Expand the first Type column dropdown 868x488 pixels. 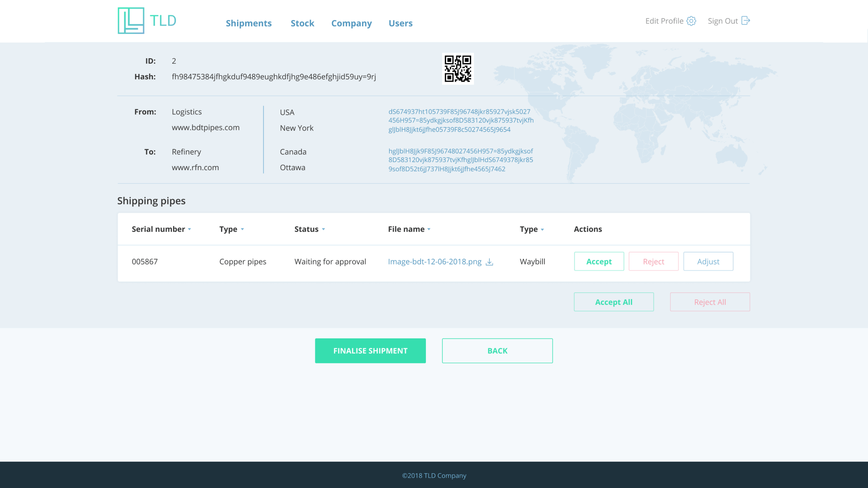(243, 229)
